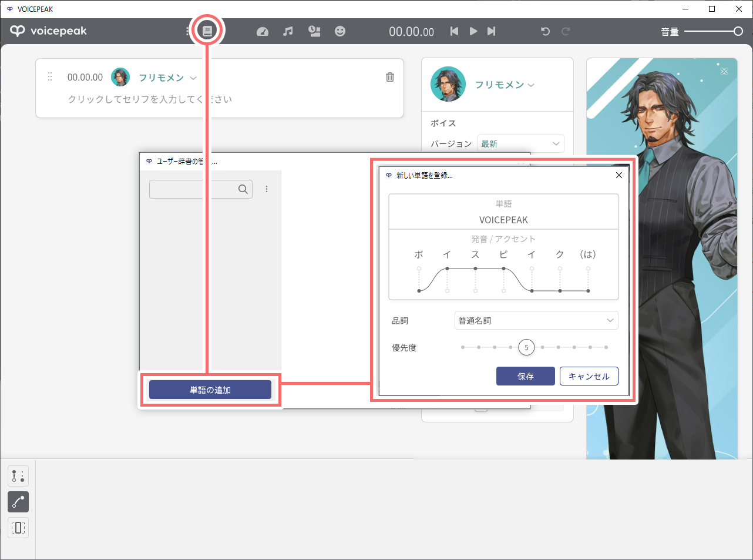This screenshot has height=560, width=753.
Task: Toggle accent point under ク to high
Action: click(560, 269)
